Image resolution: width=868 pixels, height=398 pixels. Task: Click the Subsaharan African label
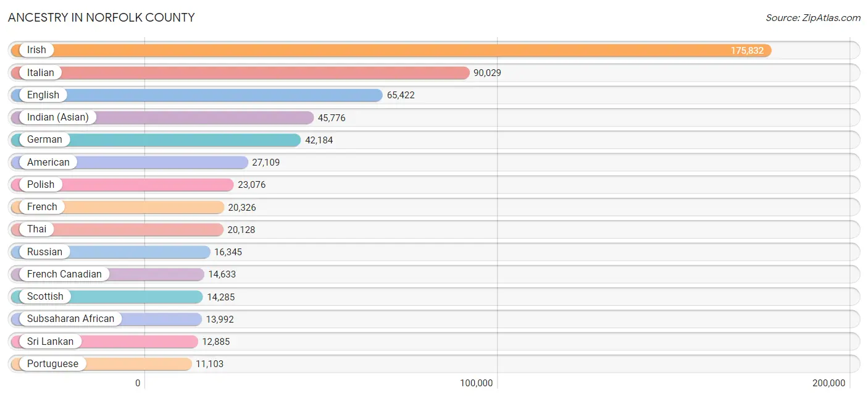(x=70, y=319)
